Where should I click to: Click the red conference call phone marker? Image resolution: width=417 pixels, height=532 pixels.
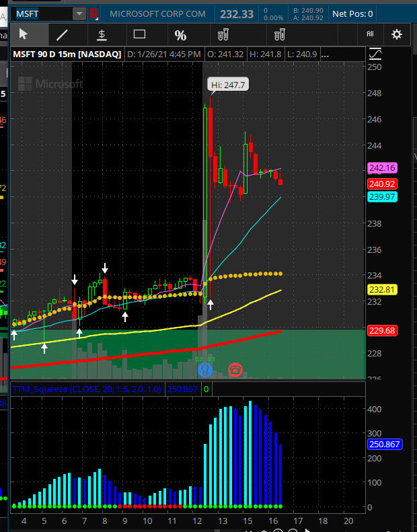click(x=235, y=369)
